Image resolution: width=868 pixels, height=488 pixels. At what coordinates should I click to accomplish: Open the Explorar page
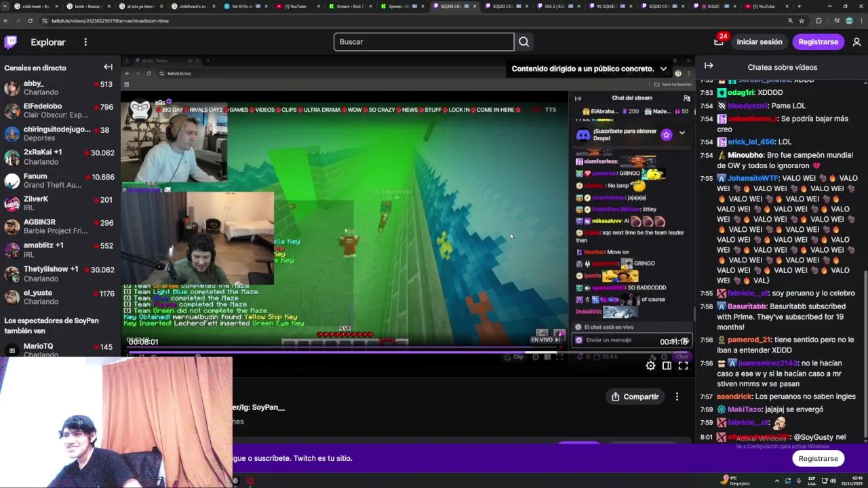coord(48,42)
